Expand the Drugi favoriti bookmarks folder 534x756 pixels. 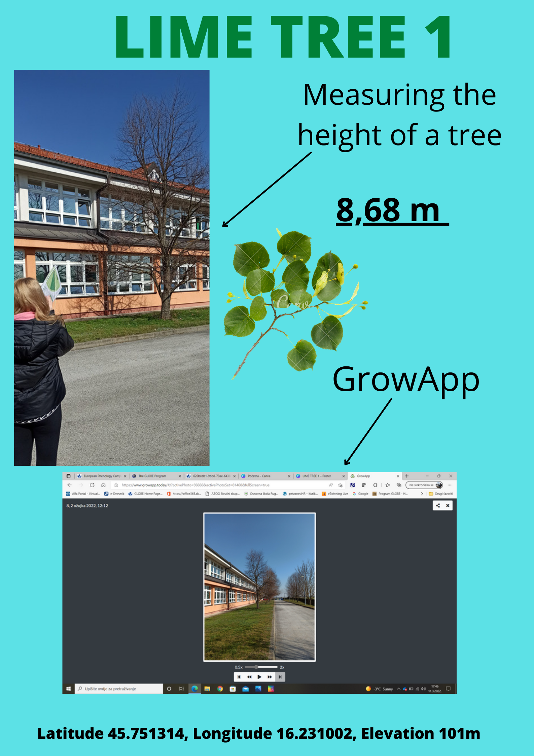pyautogui.click(x=441, y=494)
